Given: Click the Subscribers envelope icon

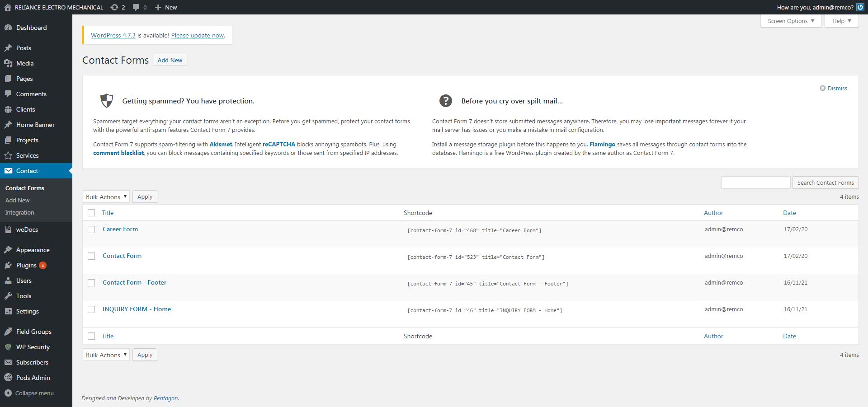Looking at the screenshot, I should (x=8, y=362).
